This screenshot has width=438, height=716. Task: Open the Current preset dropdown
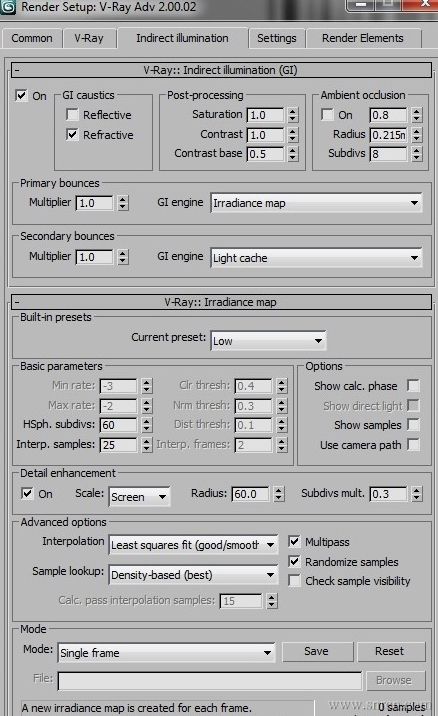point(268,341)
